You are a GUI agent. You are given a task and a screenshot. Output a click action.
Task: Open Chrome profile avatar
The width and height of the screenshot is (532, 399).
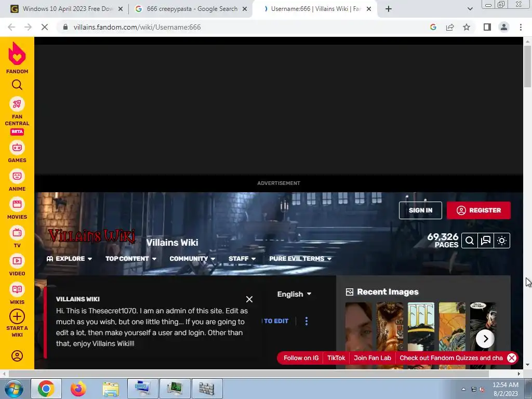[504, 27]
